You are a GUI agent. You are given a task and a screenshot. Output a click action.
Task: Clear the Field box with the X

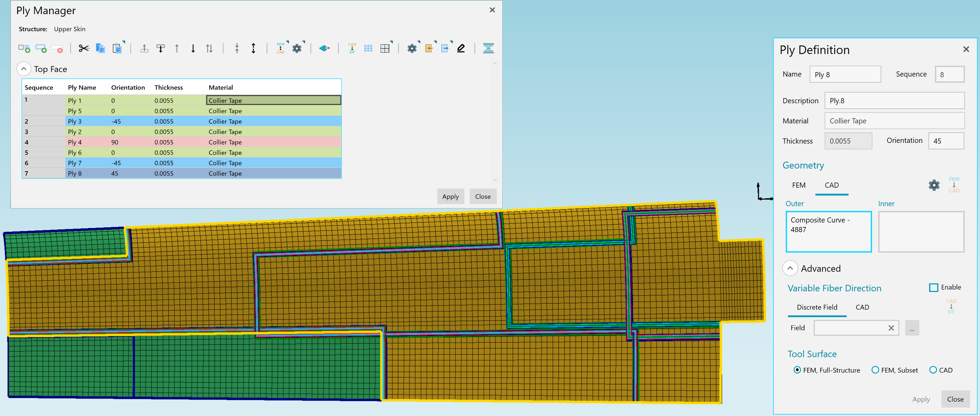891,328
